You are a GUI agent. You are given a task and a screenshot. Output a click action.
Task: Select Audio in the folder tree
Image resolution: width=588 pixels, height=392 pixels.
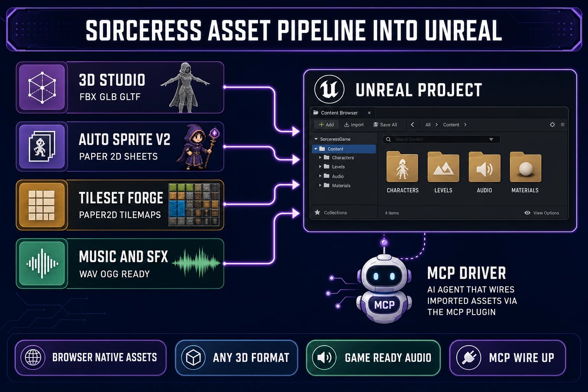[338, 176]
